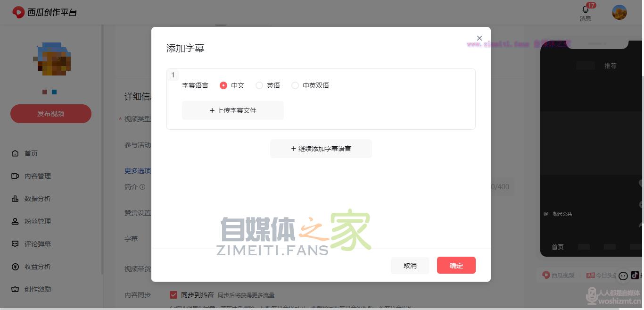Open the 数据分析 panel
This screenshot has height=310, width=644.
pyautogui.click(x=37, y=198)
